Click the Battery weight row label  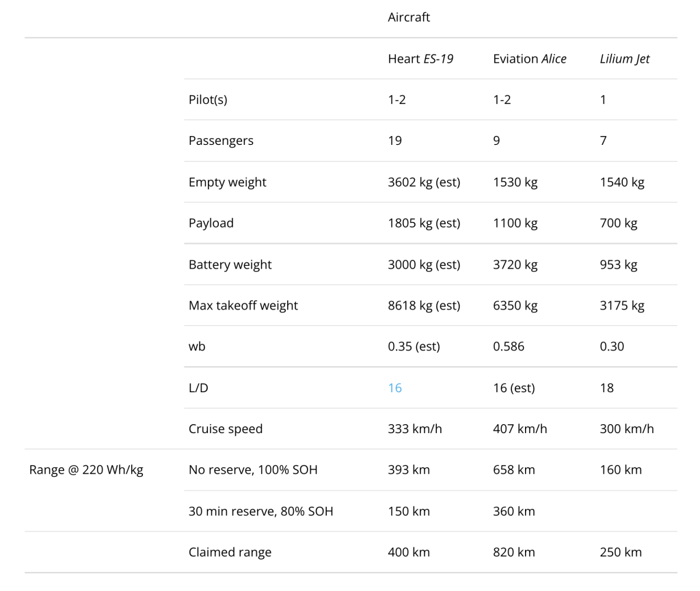point(230,264)
